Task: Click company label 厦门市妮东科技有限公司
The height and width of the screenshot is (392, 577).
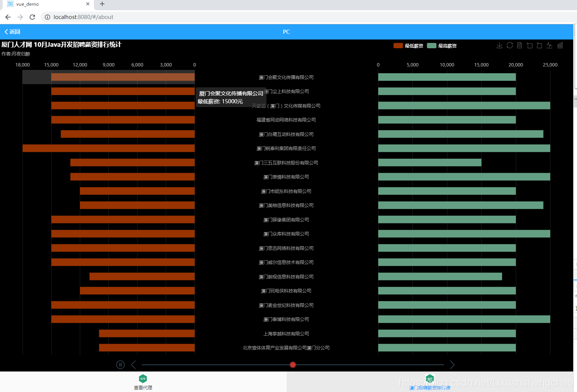Action: 286,191
